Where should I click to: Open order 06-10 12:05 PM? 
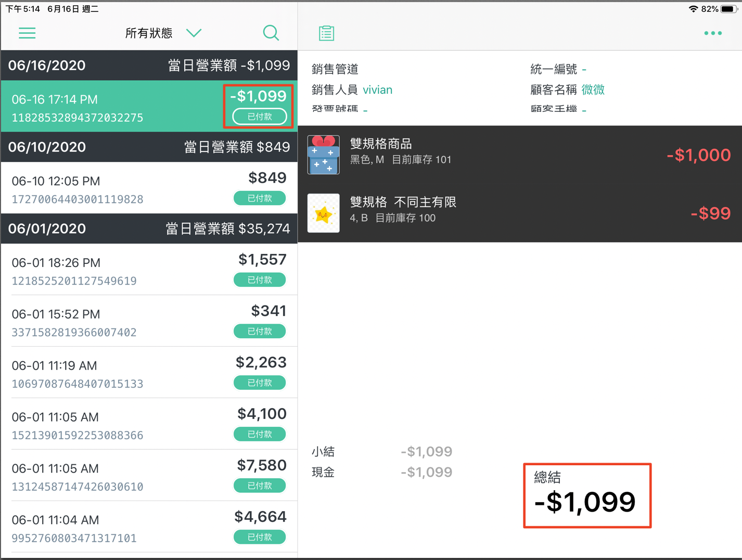coord(149,188)
